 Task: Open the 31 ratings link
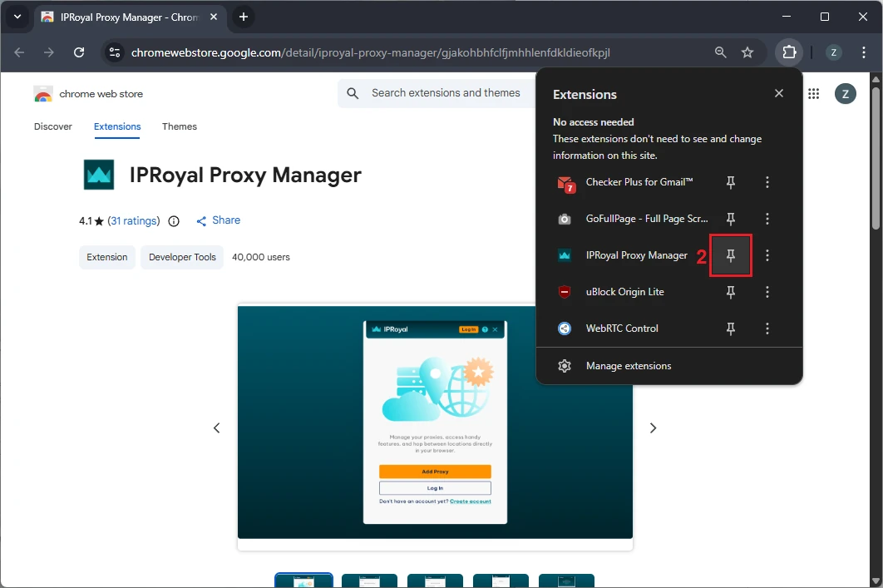click(133, 221)
